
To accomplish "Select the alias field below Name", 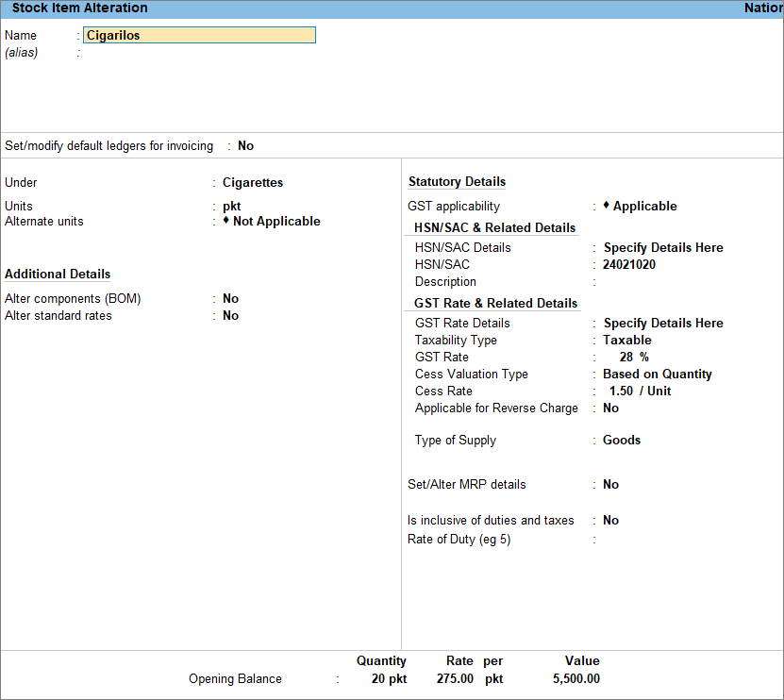I will click(x=199, y=53).
